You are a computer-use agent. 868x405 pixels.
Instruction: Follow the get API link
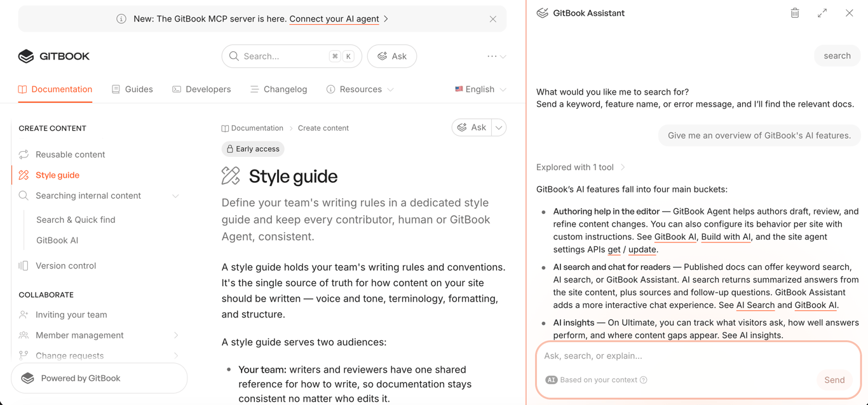(x=614, y=249)
